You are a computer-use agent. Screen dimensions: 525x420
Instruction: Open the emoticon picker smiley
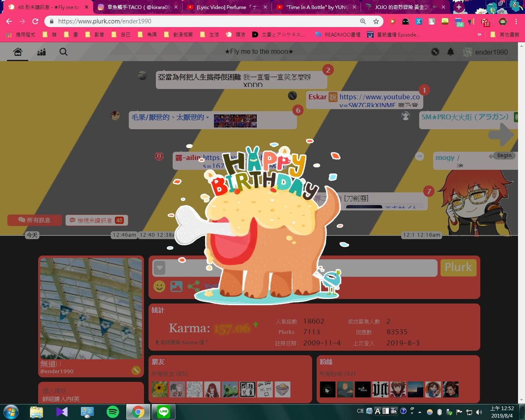(x=159, y=286)
